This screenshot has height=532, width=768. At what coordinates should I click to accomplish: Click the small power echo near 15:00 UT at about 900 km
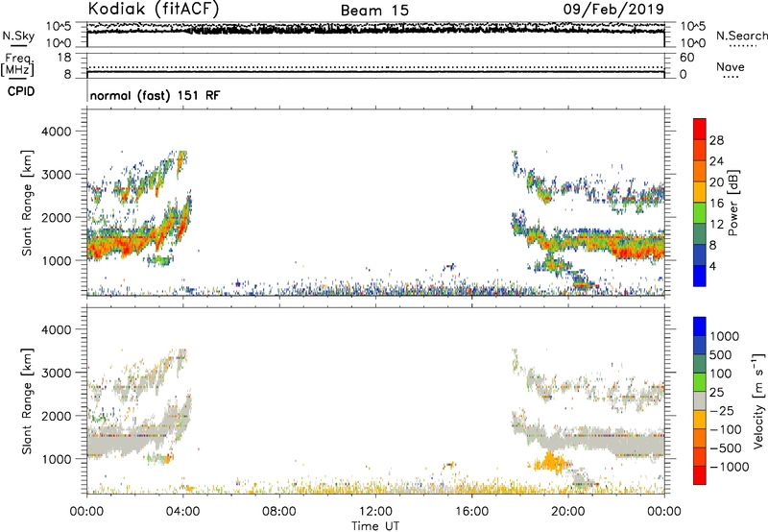[x=449, y=267]
